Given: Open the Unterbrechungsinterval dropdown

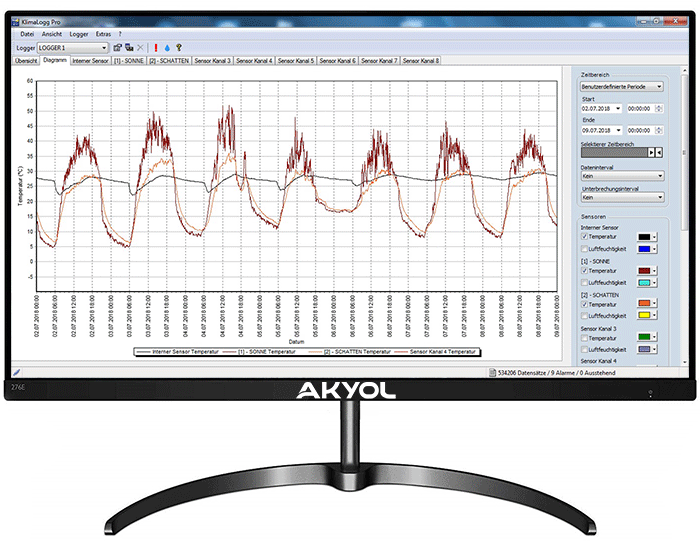Looking at the screenshot, I should tap(622, 197).
